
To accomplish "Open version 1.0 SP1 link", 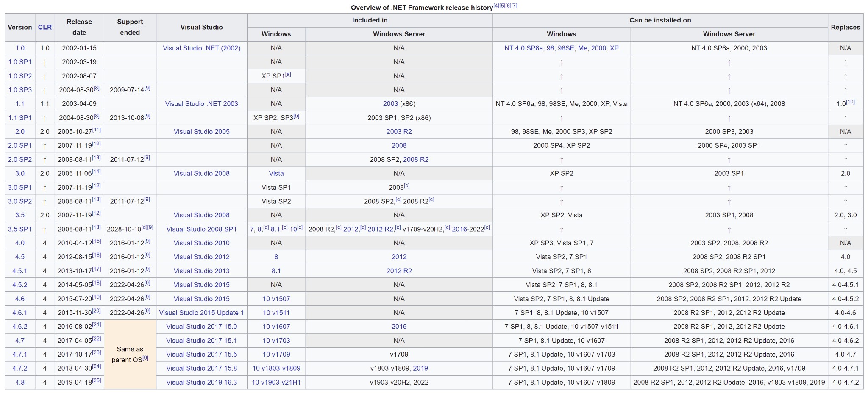I will pos(20,62).
